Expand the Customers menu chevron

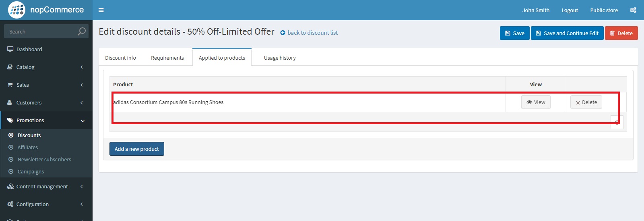coord(82,102)
